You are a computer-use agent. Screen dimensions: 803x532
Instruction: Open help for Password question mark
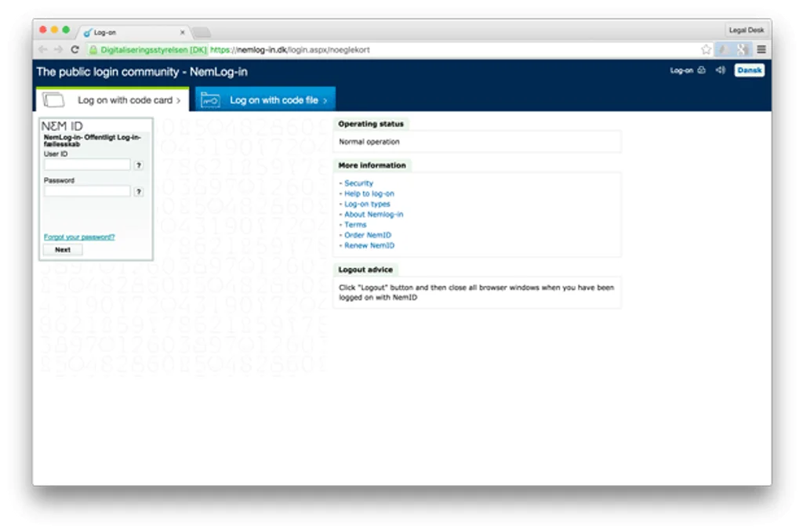coord(138,192)
